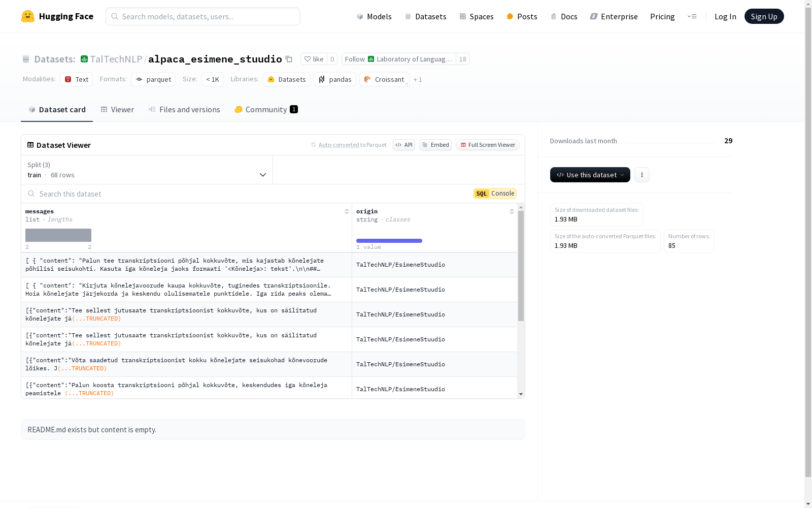
Task: Click the TalTechNLP owner link
Action: 116,59
